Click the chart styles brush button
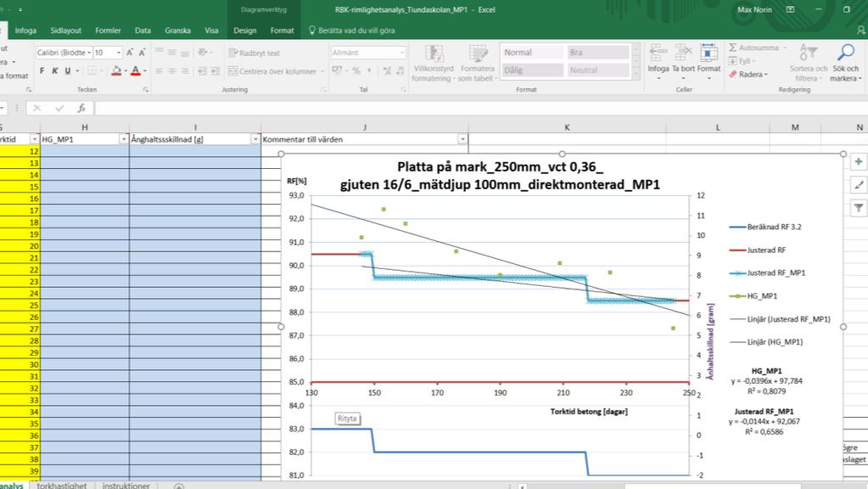Screen dimensions: 868x489 pyautogui.click(x=858, y=185)
